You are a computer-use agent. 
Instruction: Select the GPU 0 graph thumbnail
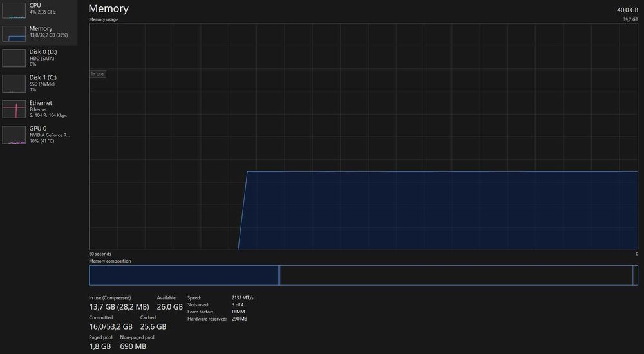pyautogui.click(x=14, y=135)
